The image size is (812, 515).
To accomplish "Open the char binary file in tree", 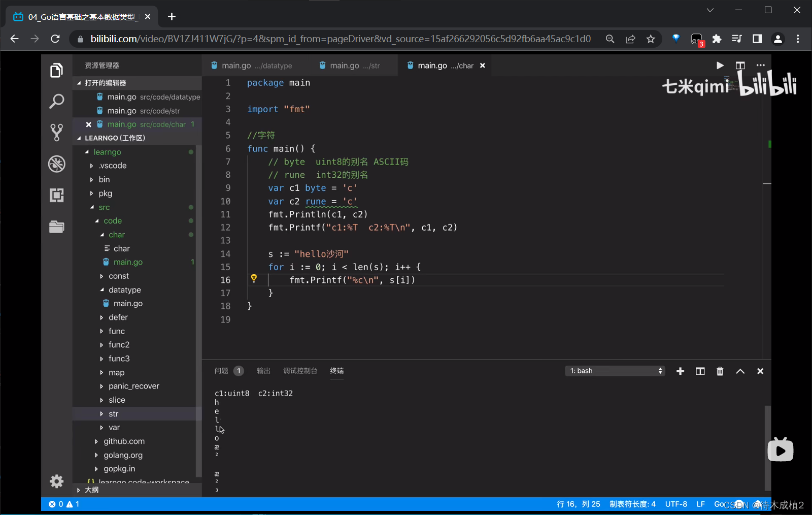I will (121, 248).
